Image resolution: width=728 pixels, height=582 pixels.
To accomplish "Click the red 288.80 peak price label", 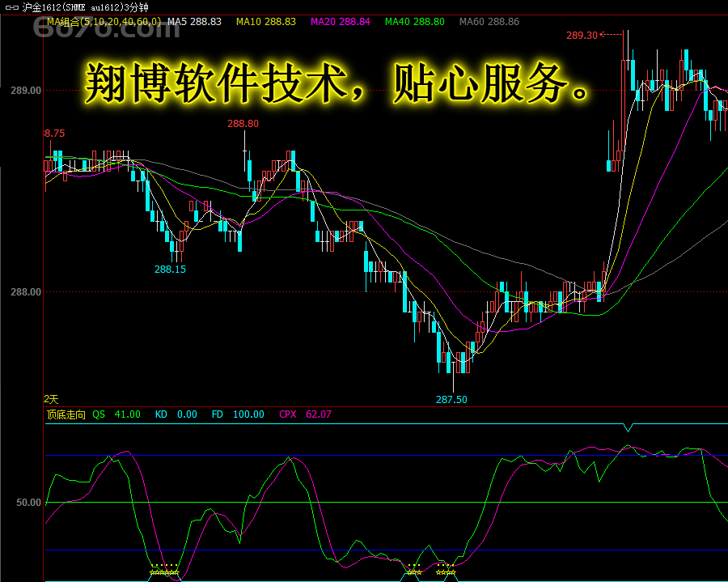I will [x=243, y=124].
